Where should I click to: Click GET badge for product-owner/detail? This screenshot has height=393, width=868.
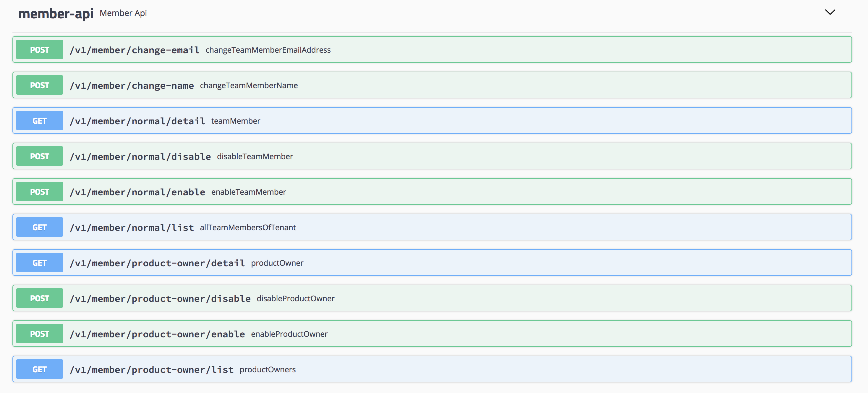tap(39, 263)
